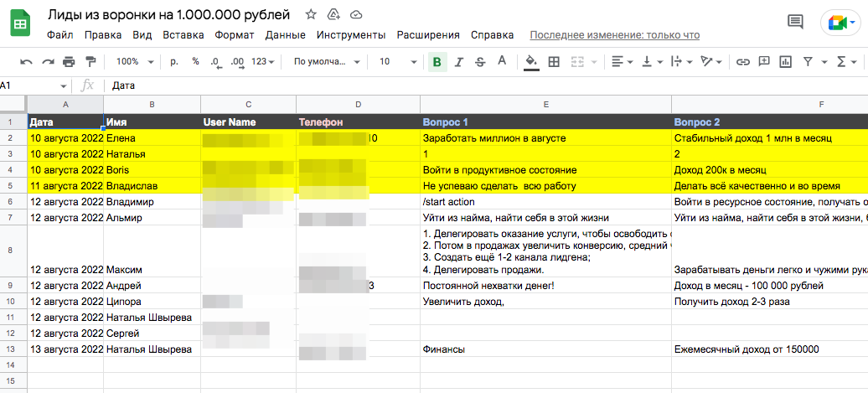Increase decimal places
The height and width of the screenshot is (393, 868).
[x=237, y=62]
